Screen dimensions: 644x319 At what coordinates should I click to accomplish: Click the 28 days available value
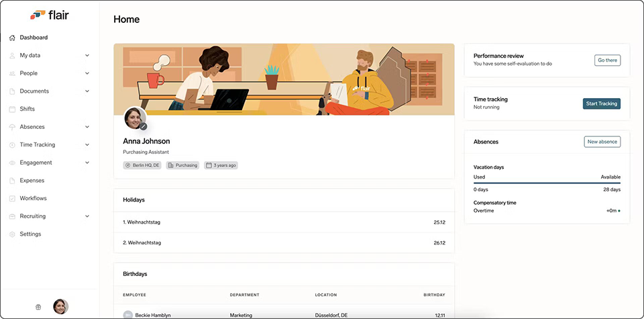tap(612, 190)
